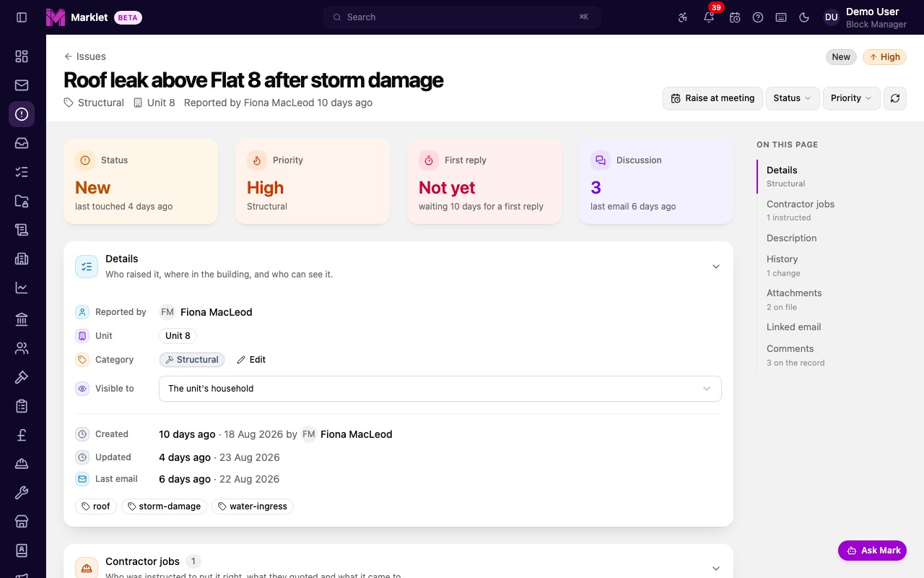Open the pound sign finance icon in sidebar
The width and height of the screenshot is (924, 578).
pos(22,435)
